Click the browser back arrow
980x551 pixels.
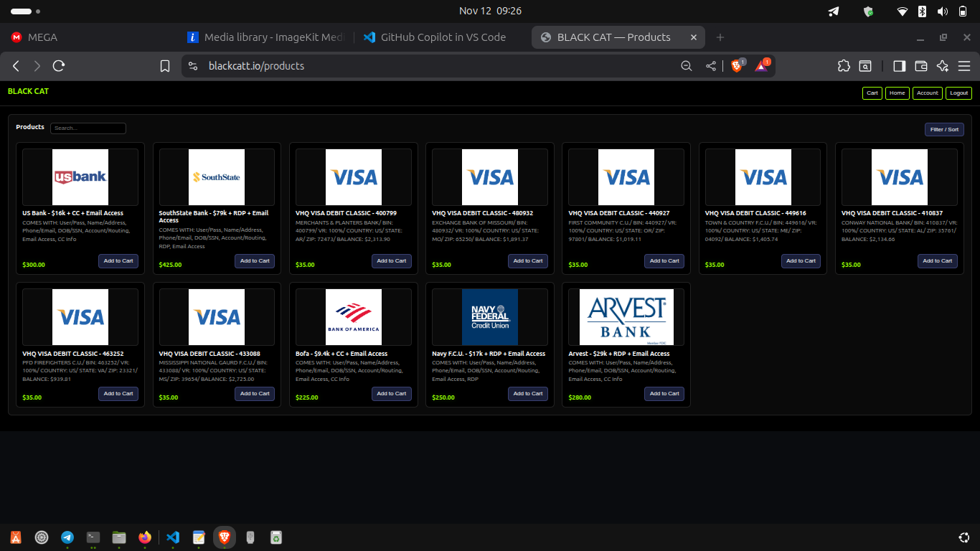click(16, 66)
